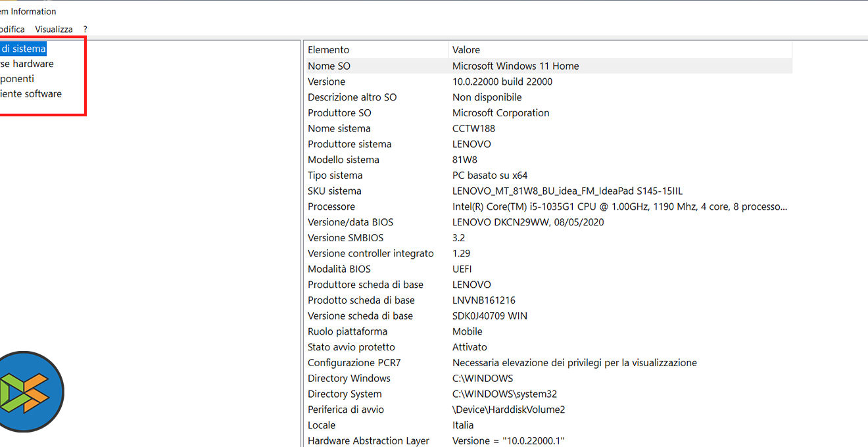The width and height of the screenshot is (868, 447).
Task: Open the partially cut Modifica menu
Action: coord(12,30)
